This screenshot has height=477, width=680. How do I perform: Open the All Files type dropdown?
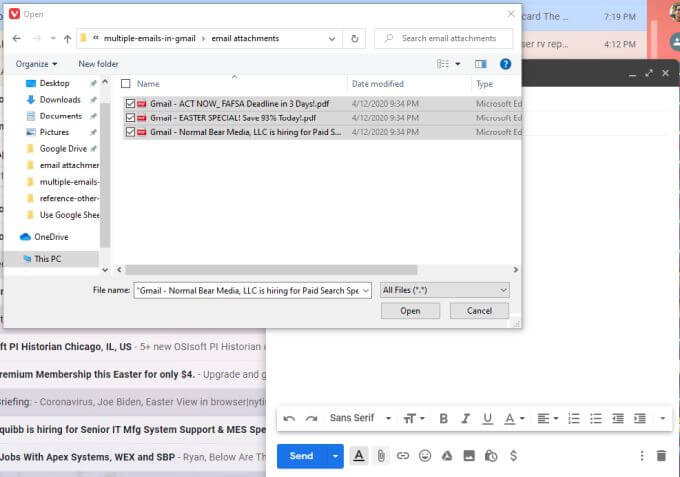[x=445, y=290]
